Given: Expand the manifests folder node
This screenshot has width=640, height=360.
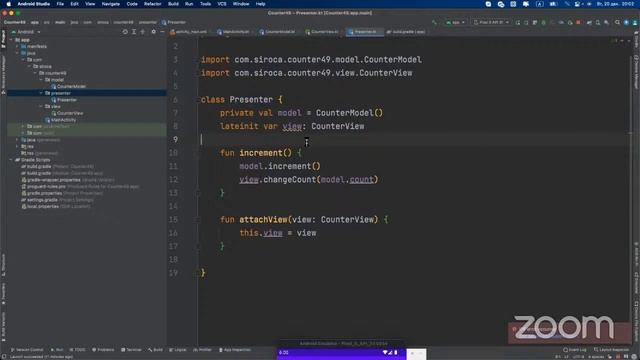Looking at the screenshot, I should 17,47.
